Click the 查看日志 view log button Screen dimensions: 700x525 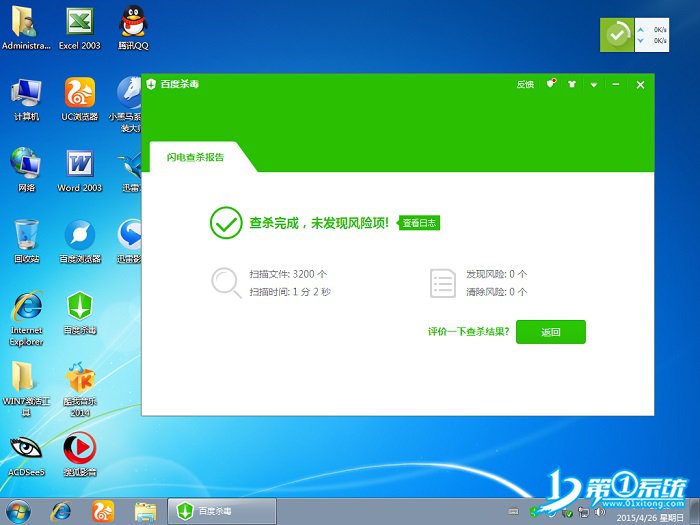419,223
